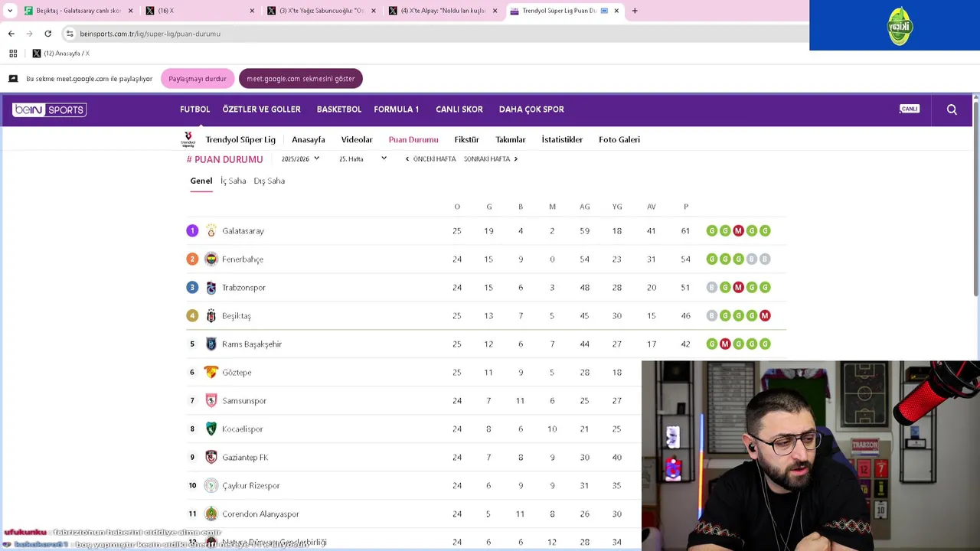Open the FUTBOL menu
The width and height of the screenshot is (980, 551).
tap(194, 109)
